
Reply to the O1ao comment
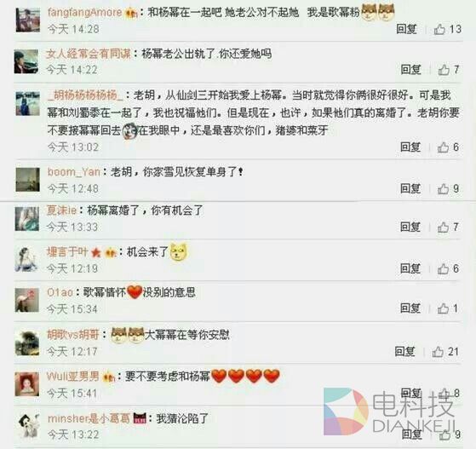pyautogui.click(x=410, y=308)
